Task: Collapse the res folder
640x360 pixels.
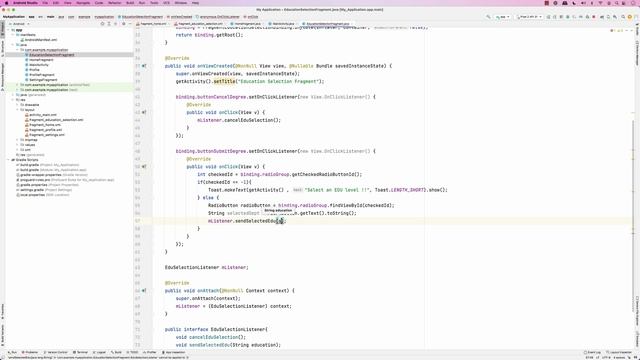Action: coord(13,100)
